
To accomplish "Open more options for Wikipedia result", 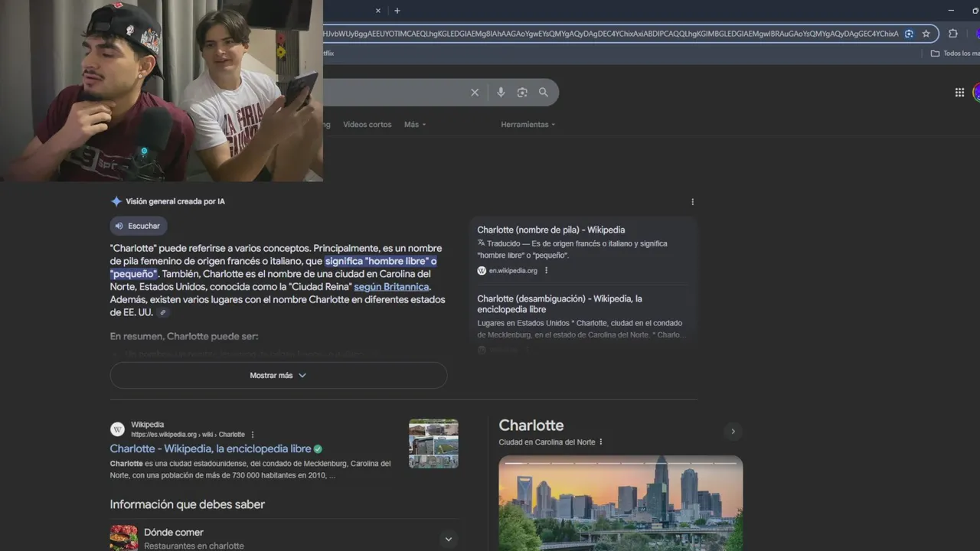I will (253, 435).
